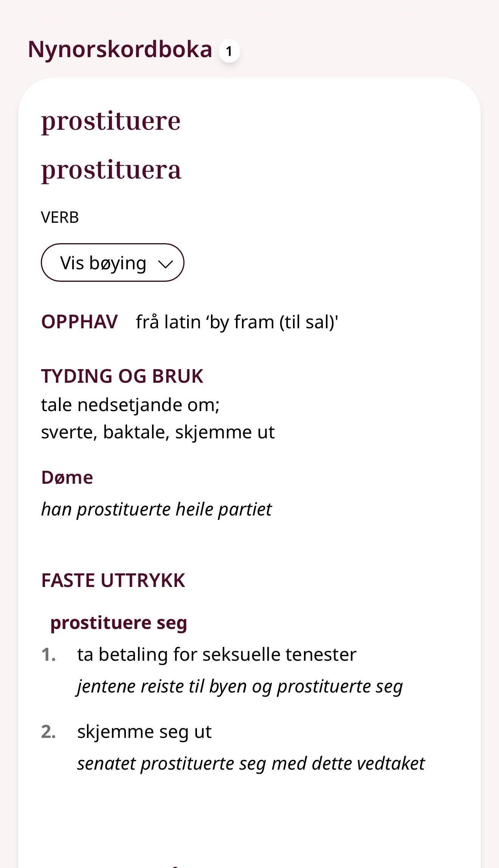Click the VERB word class label
This screenshot has width=499, height=868.
click(60, 217)
